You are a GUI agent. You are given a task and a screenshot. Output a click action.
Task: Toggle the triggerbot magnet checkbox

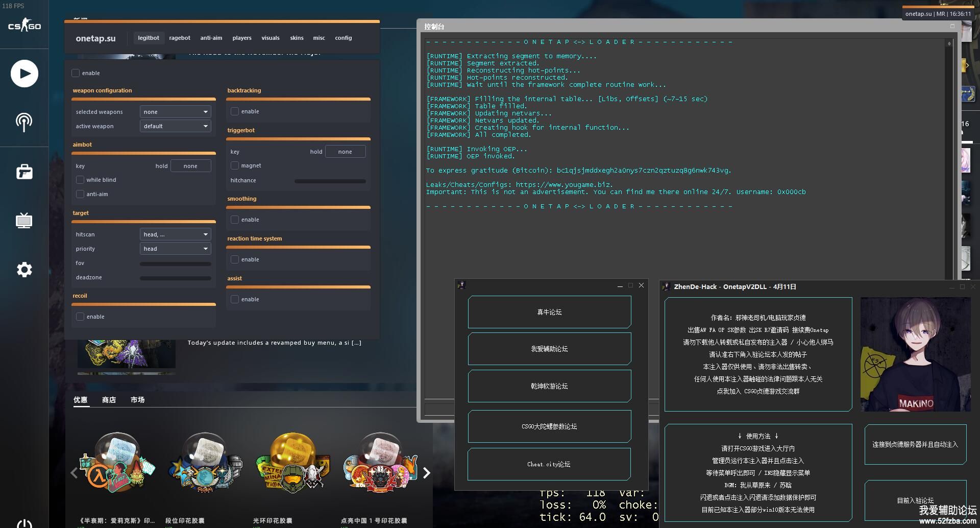pos(235,165)
